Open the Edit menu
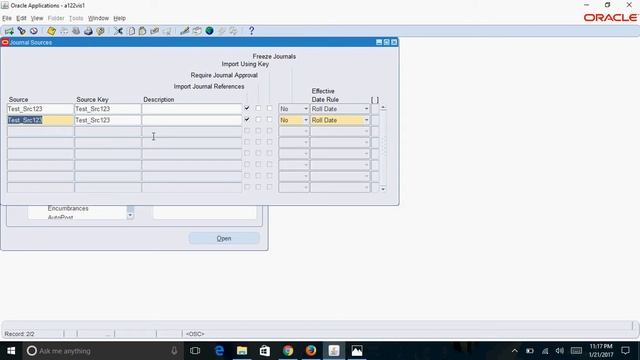 [x=21, y=18]
